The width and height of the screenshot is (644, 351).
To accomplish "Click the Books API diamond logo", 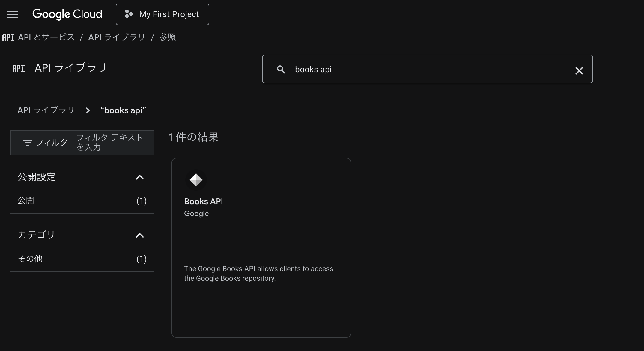I will pyautogui.click(x=196, y=180).
